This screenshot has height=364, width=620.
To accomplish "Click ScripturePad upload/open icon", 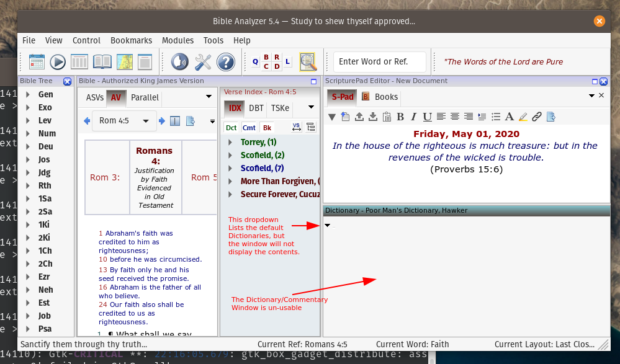I will [359, 117].
